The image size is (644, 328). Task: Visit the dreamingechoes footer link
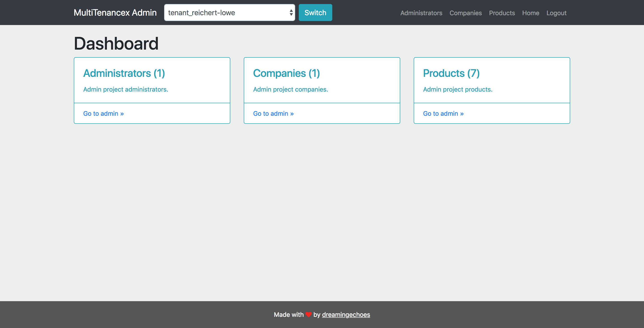[x=346, y=315]
